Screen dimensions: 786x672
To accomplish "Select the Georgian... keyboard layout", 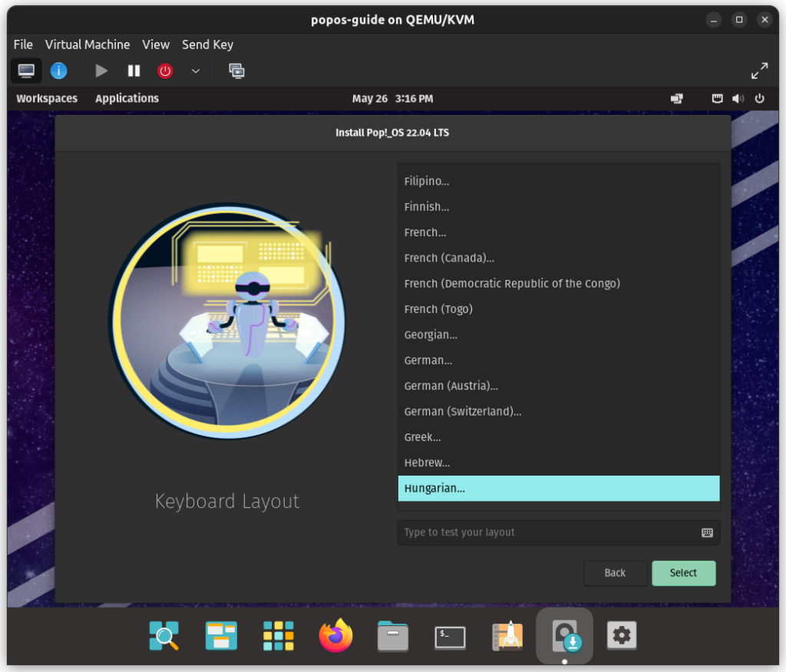I will pyautogui.click(x=559, y=334).
